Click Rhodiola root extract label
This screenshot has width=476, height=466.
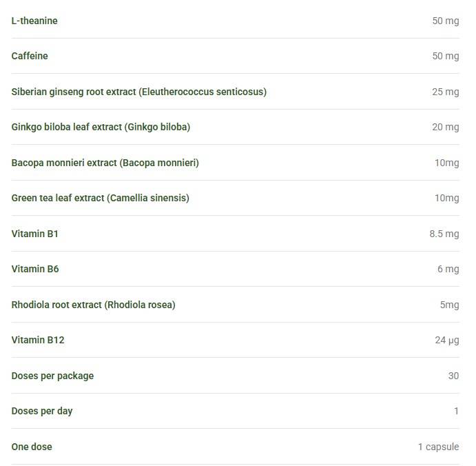pyautogui.click(x=93, y=305)
